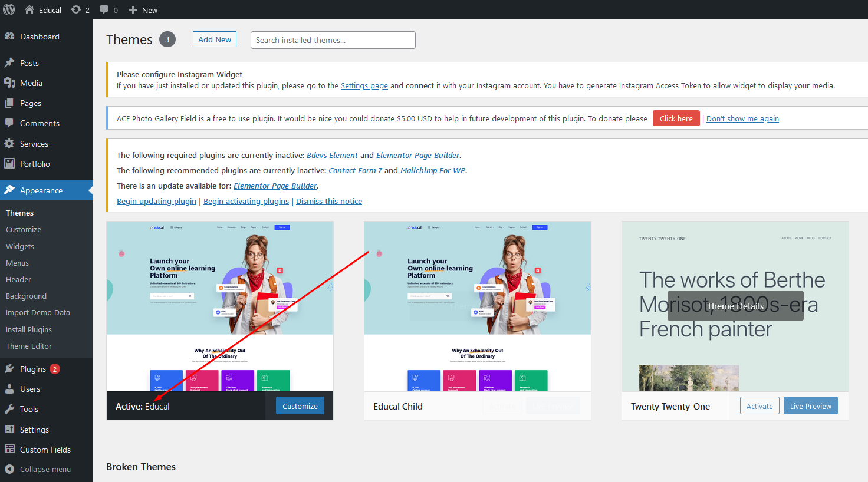868x482 pixels.
Task: Open the inactive Elementor Page Builder link
Action: pyautogui.click(x=418, y=155)
